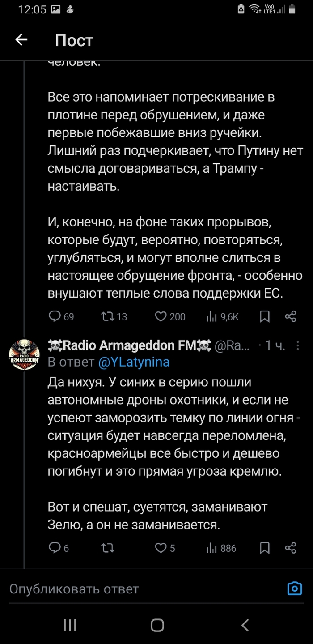The image size is (313, 644).
Task: Tap the back arrow in the header
Action: (21, 40)
